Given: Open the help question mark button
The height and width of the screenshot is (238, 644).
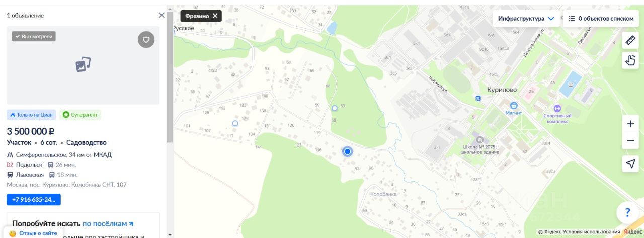Looking at the screenshot, I should click(x=627, y=212).
